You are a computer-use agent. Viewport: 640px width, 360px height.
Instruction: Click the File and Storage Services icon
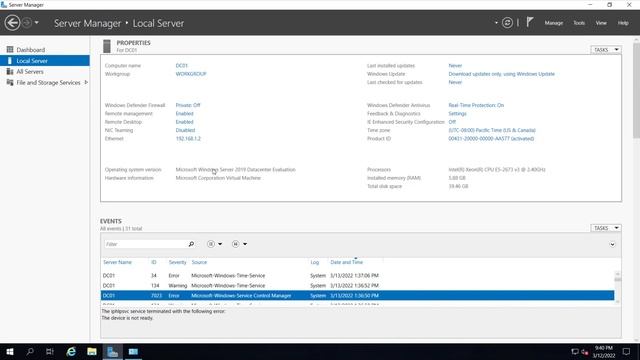coord(10,82)
